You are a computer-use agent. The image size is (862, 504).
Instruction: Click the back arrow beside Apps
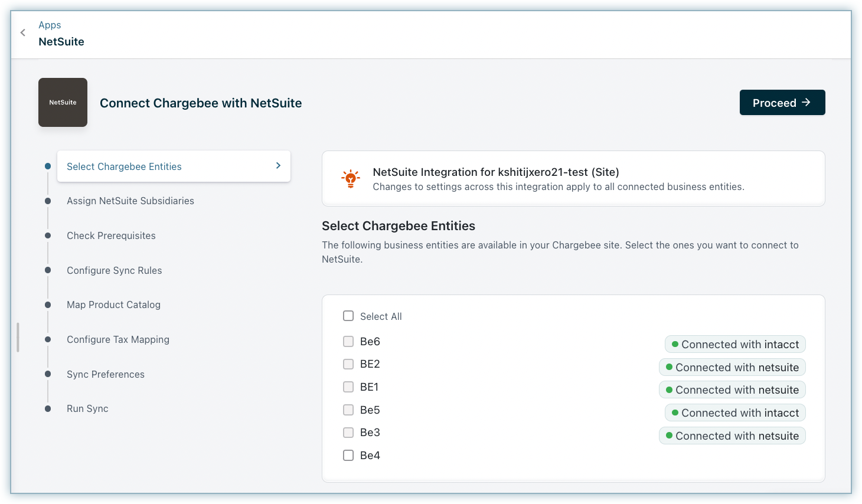click(23, 33)
